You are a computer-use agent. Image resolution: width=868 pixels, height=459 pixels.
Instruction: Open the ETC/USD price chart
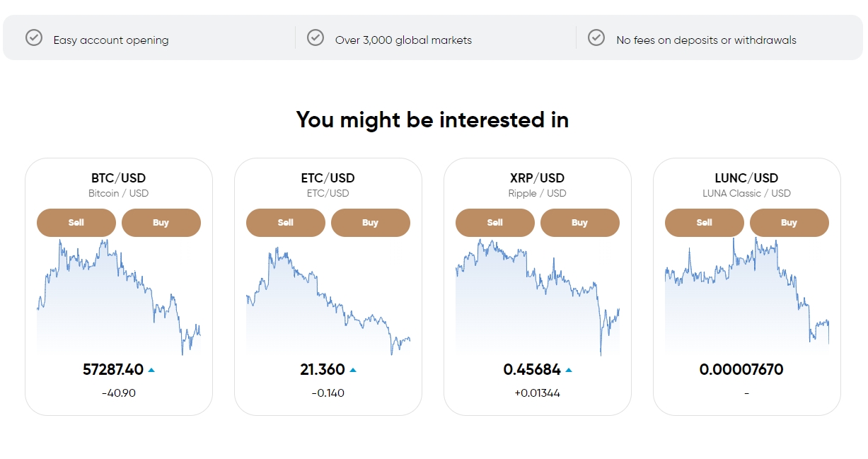(x=328, y=301)
